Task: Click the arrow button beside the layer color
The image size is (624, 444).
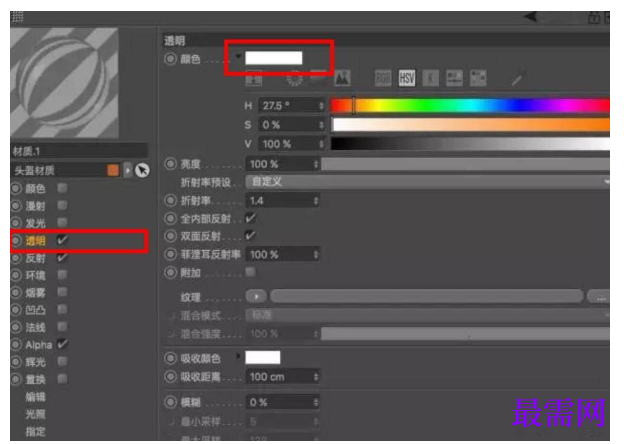Action: [128, 170]
